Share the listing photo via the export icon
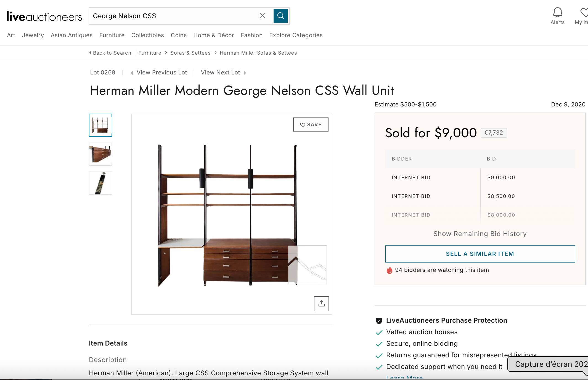Image resolution: width=588 pixels, height=380 pixels. pos(321,303)
